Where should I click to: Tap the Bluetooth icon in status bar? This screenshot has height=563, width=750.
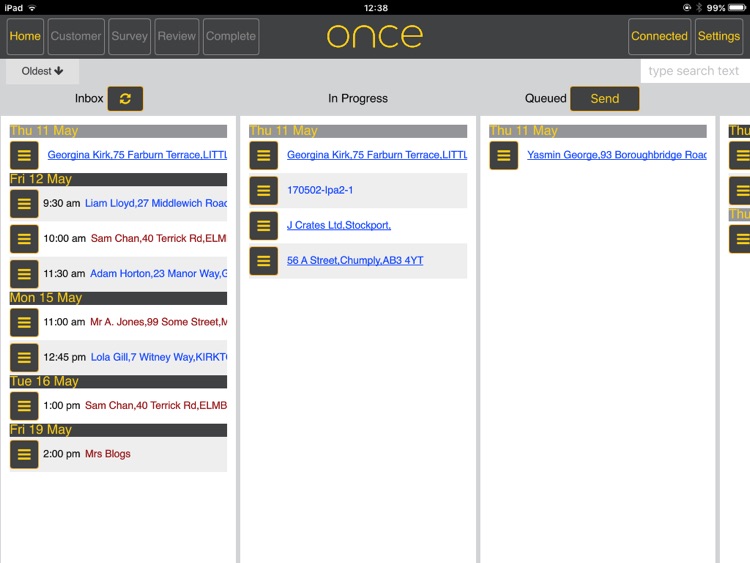tap(699, 8)
